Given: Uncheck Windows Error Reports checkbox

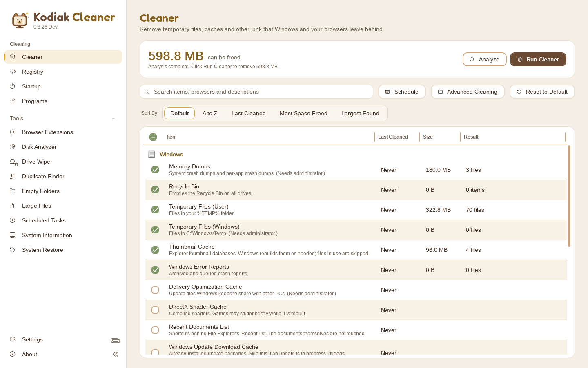Looking at the screenshot, I should pyautogui.click(x=155, y=270).
